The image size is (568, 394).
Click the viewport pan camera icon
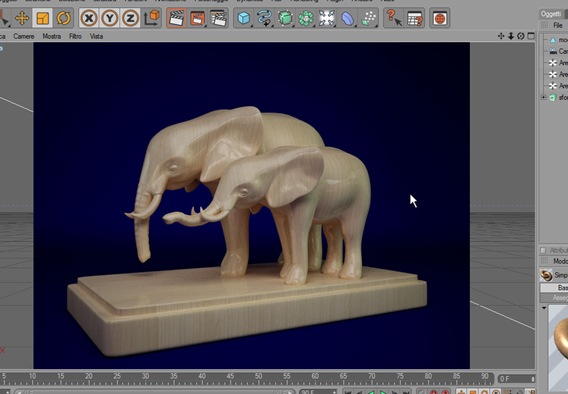coord(501,36)
